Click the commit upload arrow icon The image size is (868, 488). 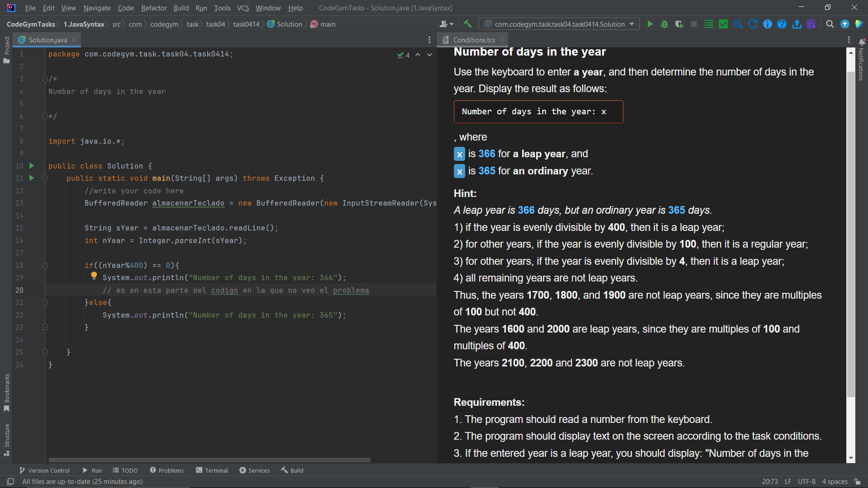pos(797,24)
